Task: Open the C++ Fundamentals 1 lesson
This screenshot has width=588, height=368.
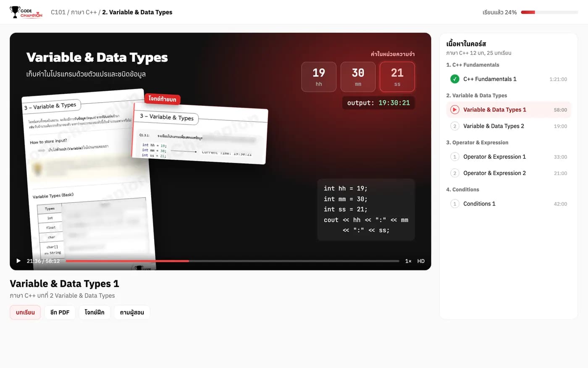Action: [509, 79]
